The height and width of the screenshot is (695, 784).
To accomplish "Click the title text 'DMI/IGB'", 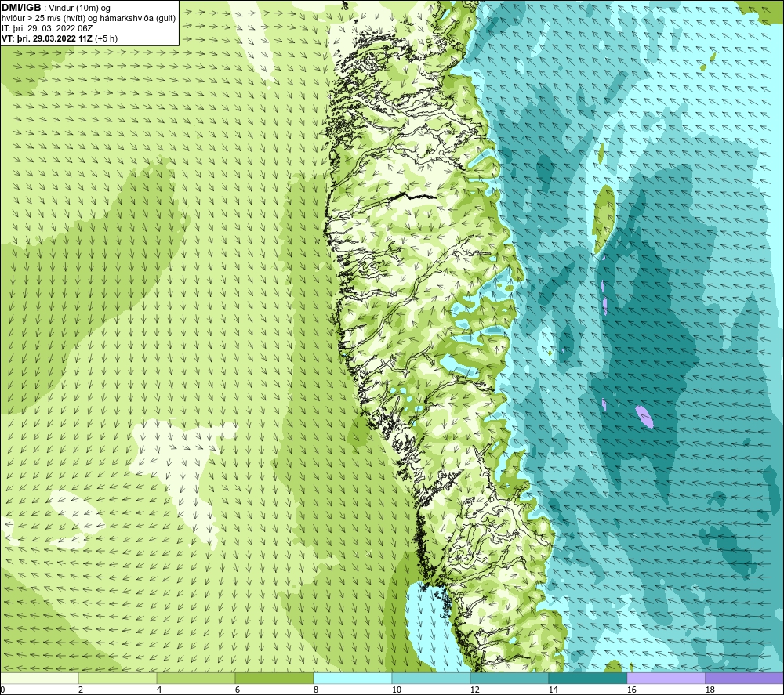I will coord(21,8).
